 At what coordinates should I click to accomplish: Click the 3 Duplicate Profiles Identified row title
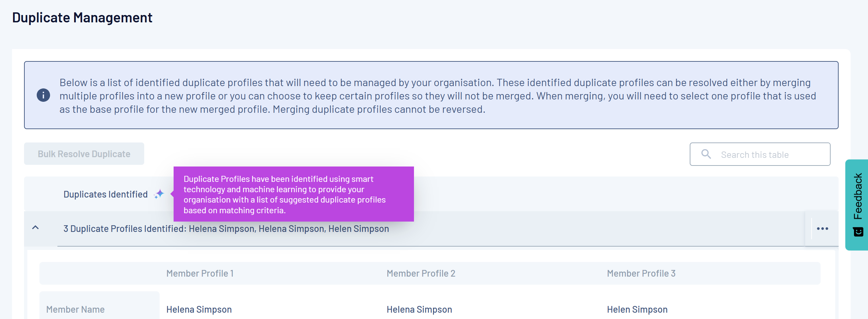coord(226,229)
